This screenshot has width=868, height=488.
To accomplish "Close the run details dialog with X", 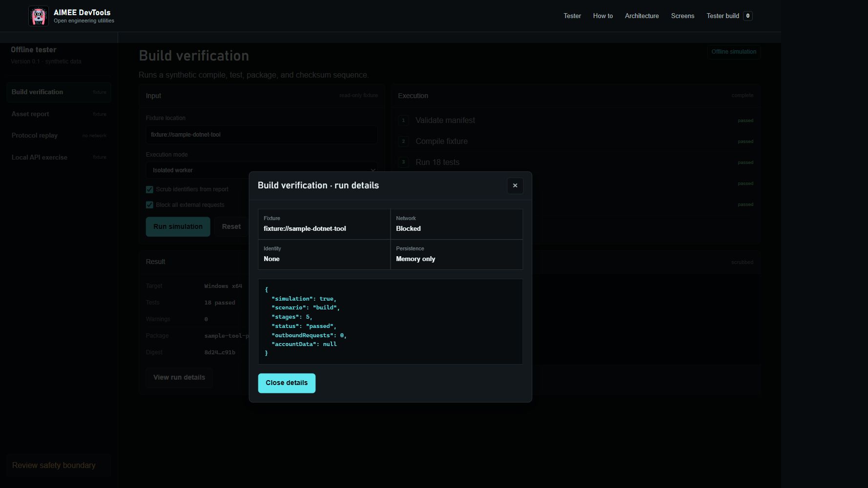I will [x=515, y=185].
